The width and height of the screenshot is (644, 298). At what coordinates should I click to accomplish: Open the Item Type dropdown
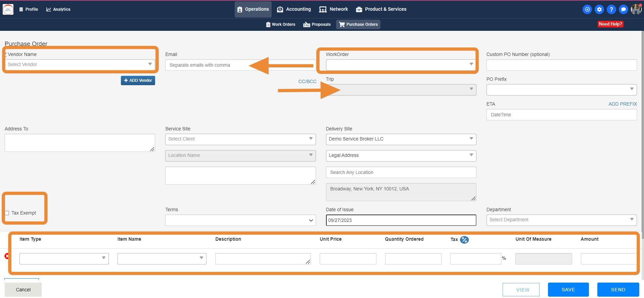pyautogui.click(x=64, y=258)
